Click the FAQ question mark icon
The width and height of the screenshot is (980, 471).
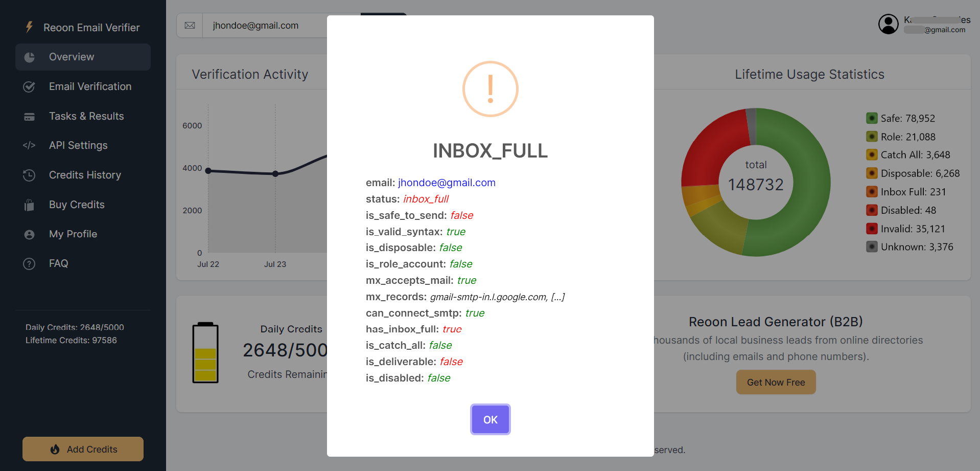(29, 263)
